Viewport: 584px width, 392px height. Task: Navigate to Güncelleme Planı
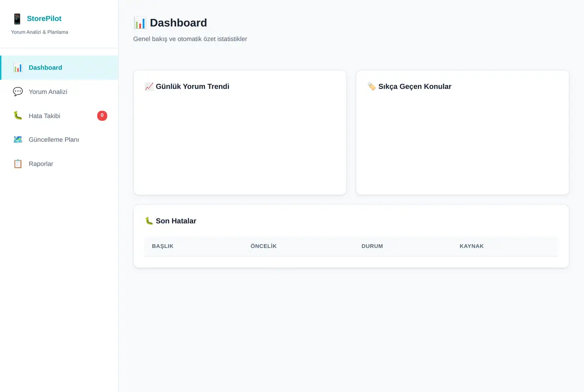click(59, 140)
